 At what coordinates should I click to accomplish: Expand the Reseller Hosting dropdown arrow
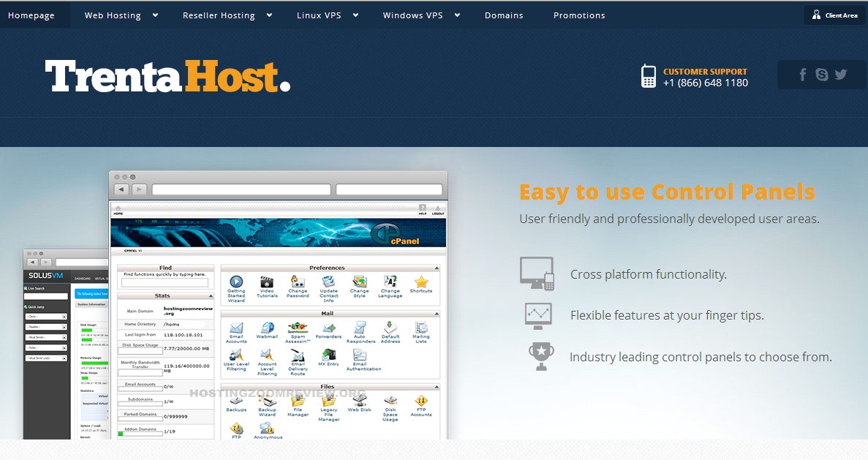click(x=269, y=15)
